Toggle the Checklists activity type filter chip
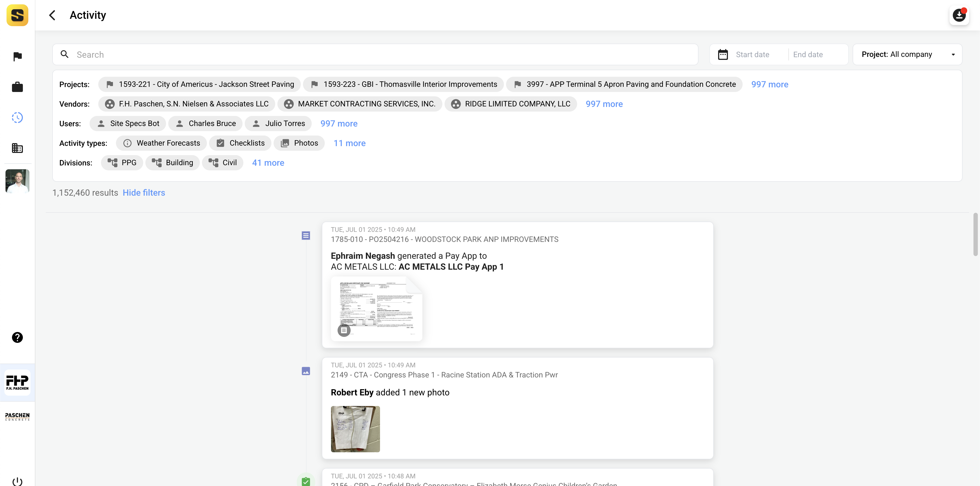The image size is (980, 486). tap(240, 143)
